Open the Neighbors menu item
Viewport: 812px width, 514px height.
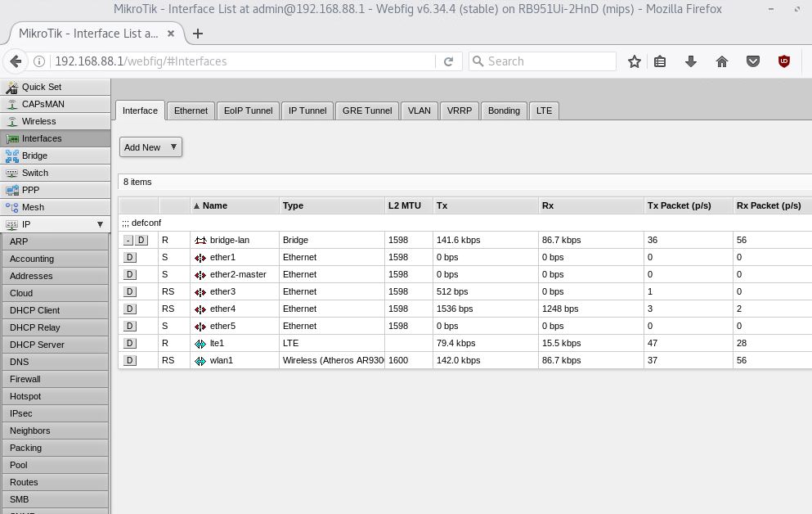coord(56,431)
